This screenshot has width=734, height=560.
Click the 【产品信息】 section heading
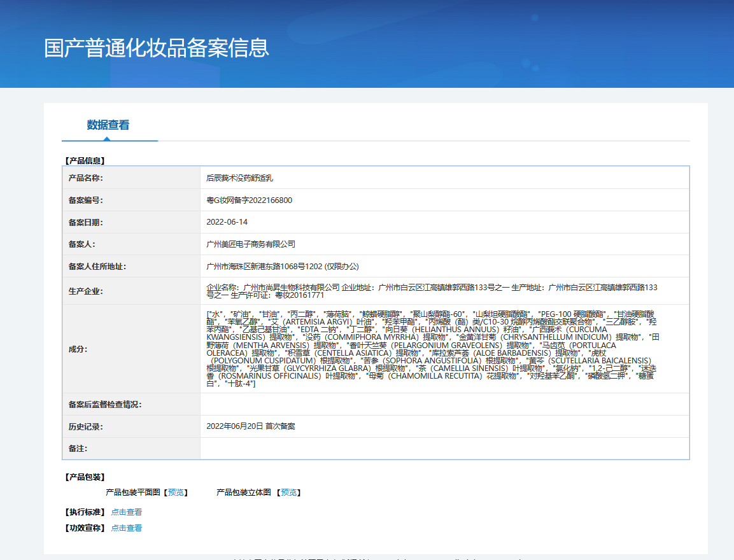85,161
